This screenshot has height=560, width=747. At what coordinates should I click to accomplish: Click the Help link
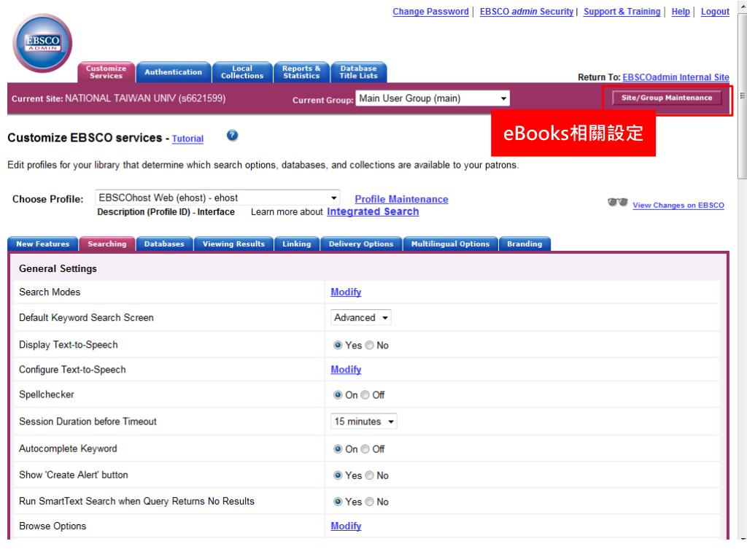pyautogui.click(x=681, y=12)
